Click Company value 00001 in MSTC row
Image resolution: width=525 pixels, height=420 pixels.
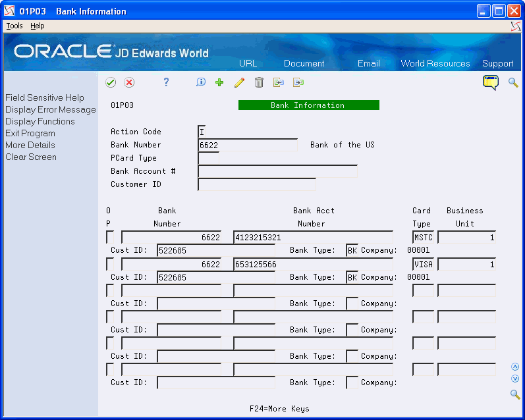point(418,250)
